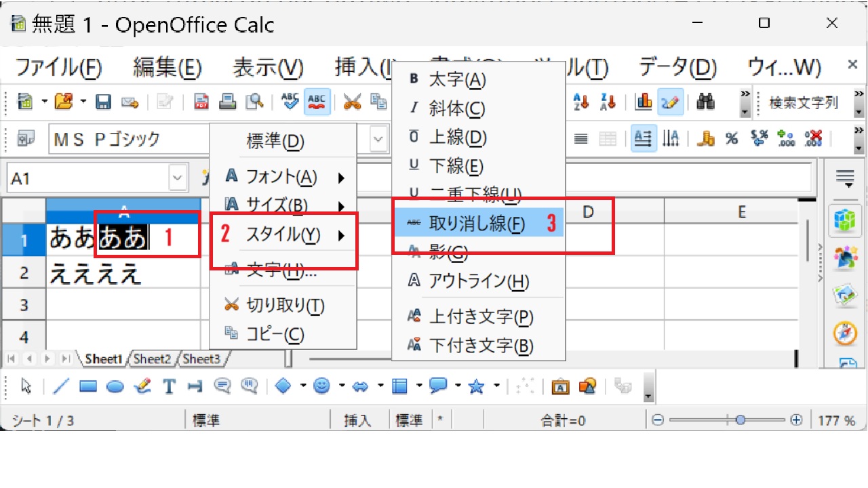Open the Insert Chart icon

click(x=643, y=102)
